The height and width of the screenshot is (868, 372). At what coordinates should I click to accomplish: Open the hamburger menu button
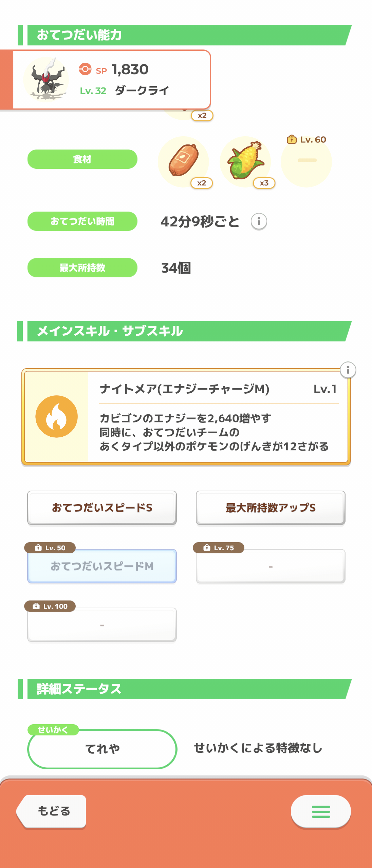click(321, 811)
